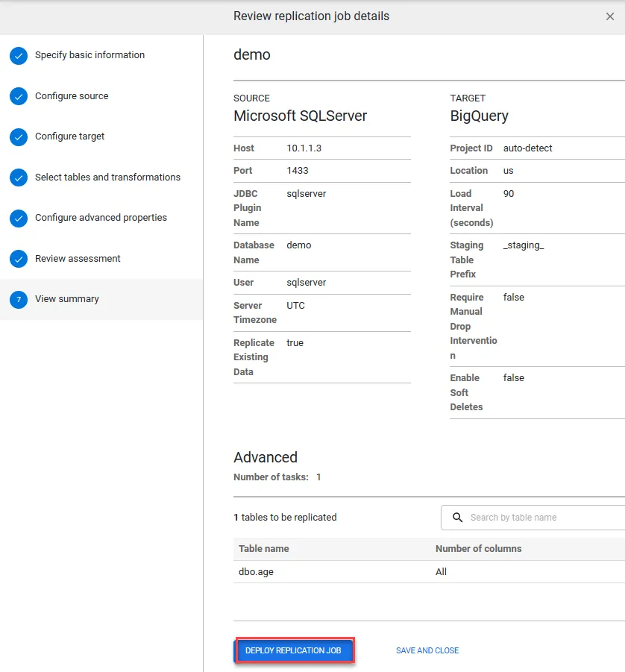Click the Staging Table Prefix value _staging_
The height and width of the screenshot is (672, 625).
[524, 245]
